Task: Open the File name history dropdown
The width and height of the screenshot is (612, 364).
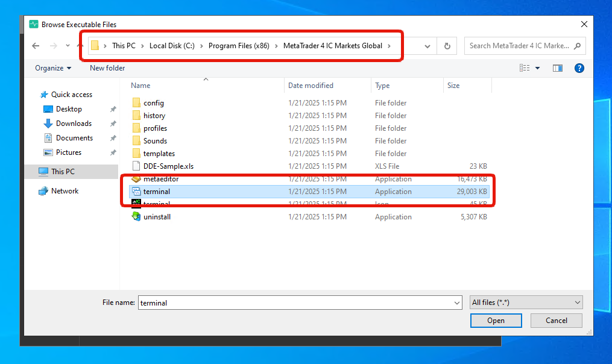Action: pyautogui.click(x=456, y=303)
